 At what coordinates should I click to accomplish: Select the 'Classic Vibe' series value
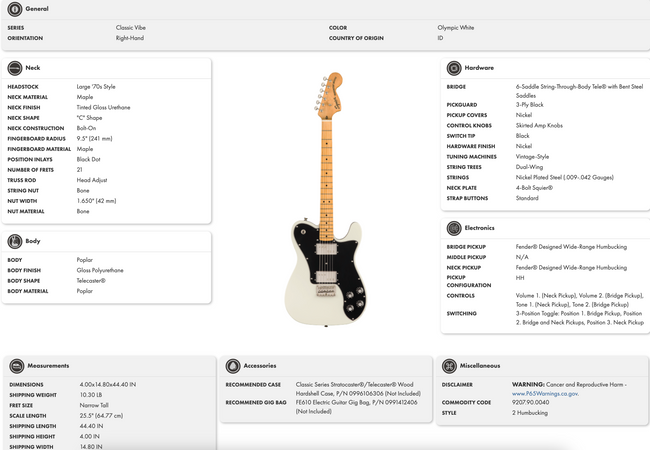pos(131,28)
